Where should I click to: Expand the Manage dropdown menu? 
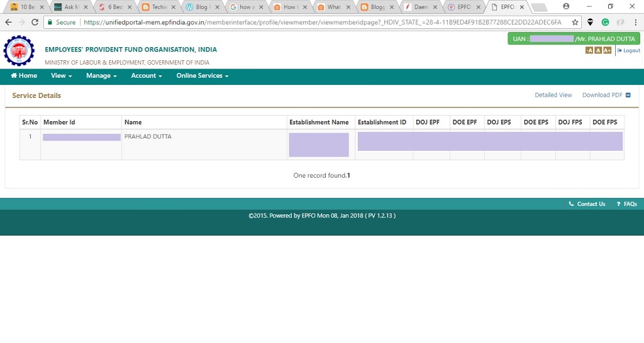(x=101, y=76)
